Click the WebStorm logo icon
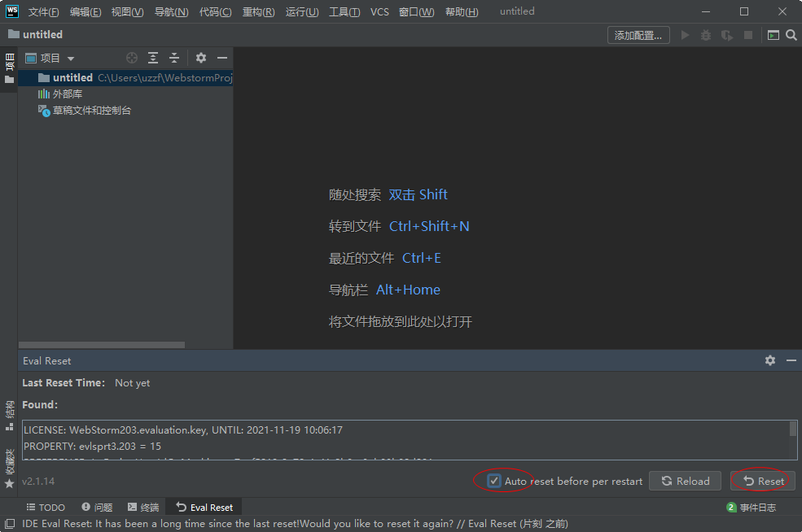The width and height of the screenshot is (802, 532). point(11,11)
